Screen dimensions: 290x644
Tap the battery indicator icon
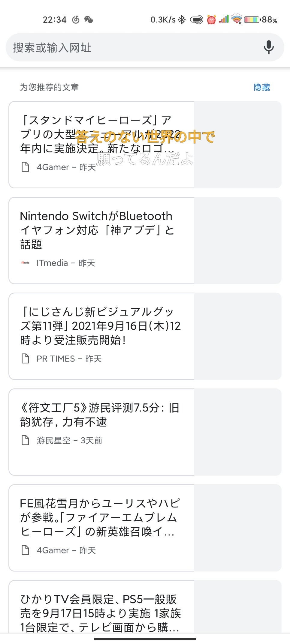(x=252, y=20)
